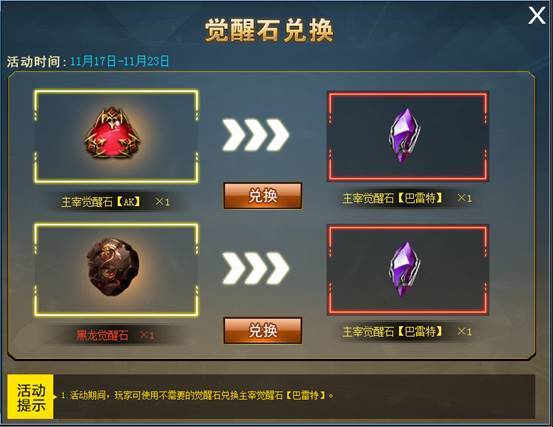Viewport: 553px width, 427px height.
Task: Click the yellow 活动提示 badge
Action: [x=31, y=397]
